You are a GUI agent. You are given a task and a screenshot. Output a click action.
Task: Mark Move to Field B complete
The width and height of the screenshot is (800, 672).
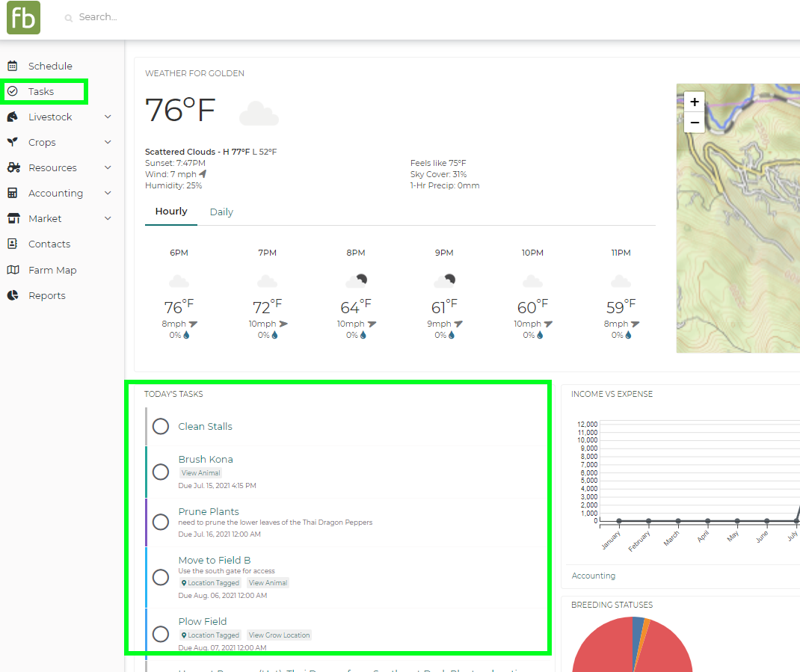tap(161, 577)
